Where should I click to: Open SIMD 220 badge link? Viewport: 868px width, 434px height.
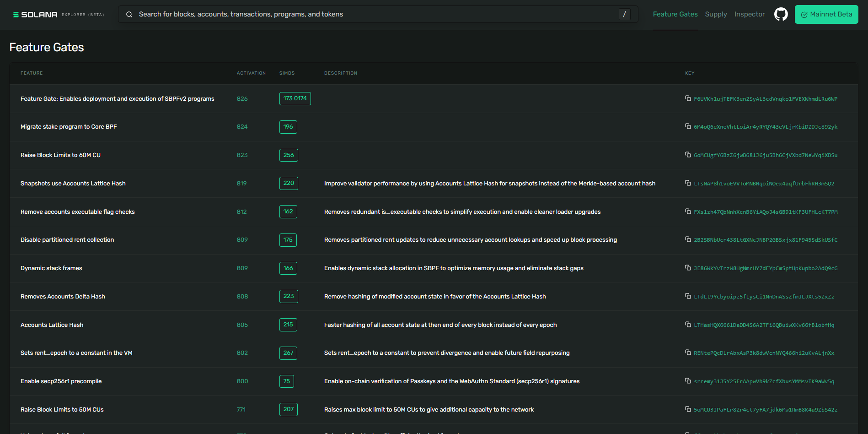tap(289, 183)
